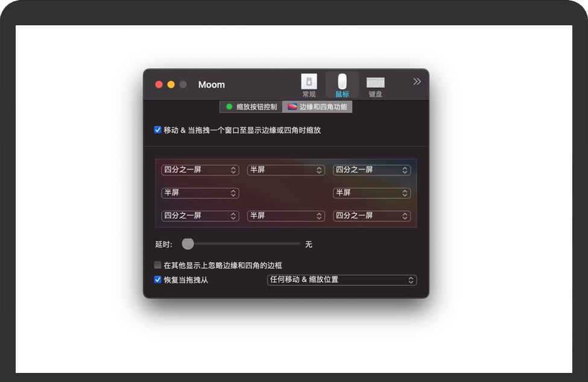The height and width of the screenshot is (382, 588).
Task: Open right edge 半屏 dropdown
Action: (x=372, y=193)
